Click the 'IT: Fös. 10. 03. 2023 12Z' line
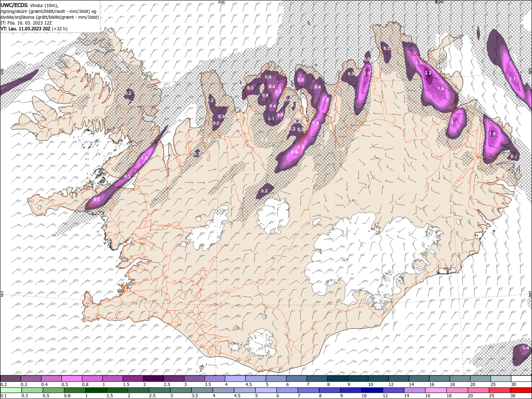 [26, 23]
